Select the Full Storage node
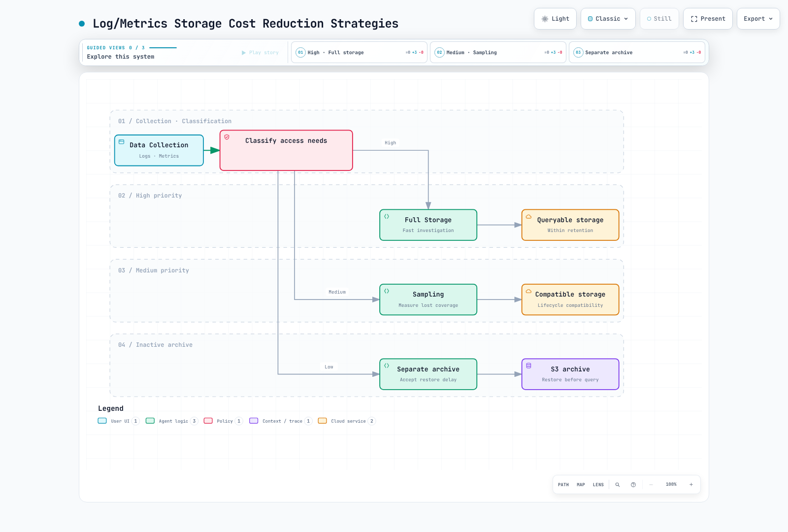Viewport: 788px width, 532px height. pos(428,225)
